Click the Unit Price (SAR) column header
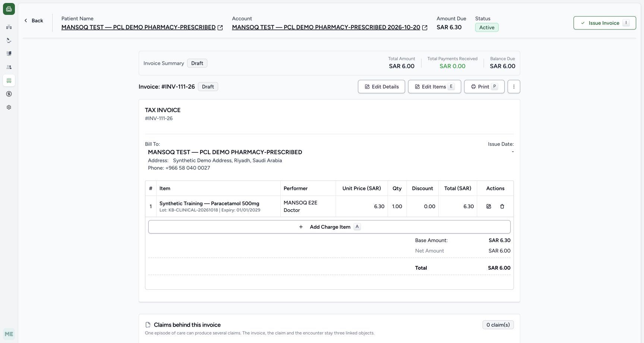This screenshot has width=644, height=343. [x=362, y=188]
